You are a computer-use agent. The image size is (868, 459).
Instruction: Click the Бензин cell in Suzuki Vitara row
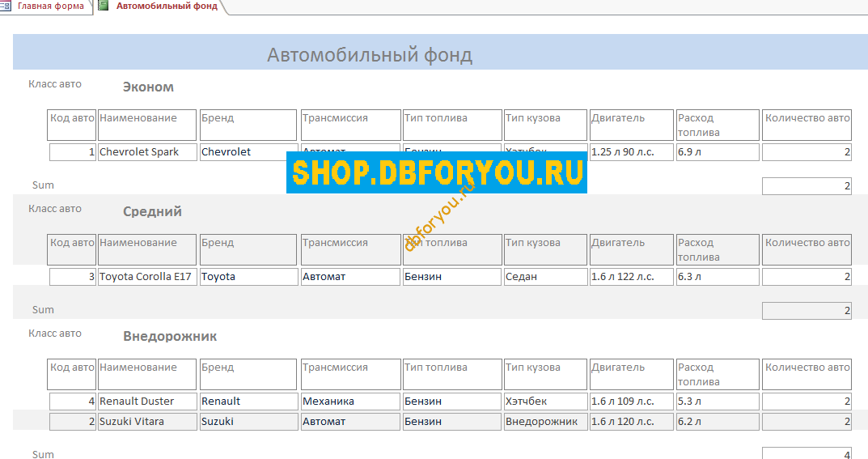452,422
